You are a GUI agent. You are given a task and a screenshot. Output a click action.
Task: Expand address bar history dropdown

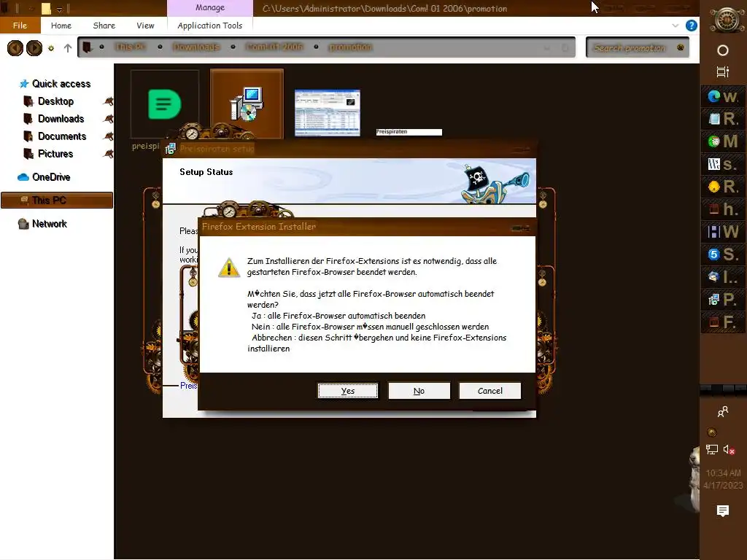(x=547, y=47)
